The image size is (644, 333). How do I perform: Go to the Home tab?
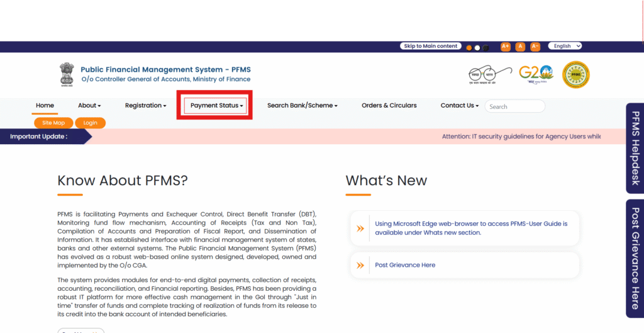coord(45,106)
